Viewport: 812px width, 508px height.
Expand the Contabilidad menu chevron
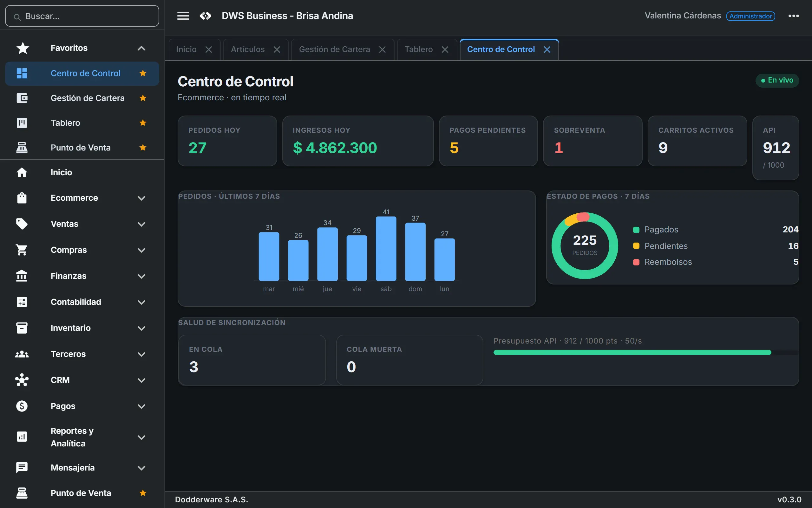tap(141, 302)
